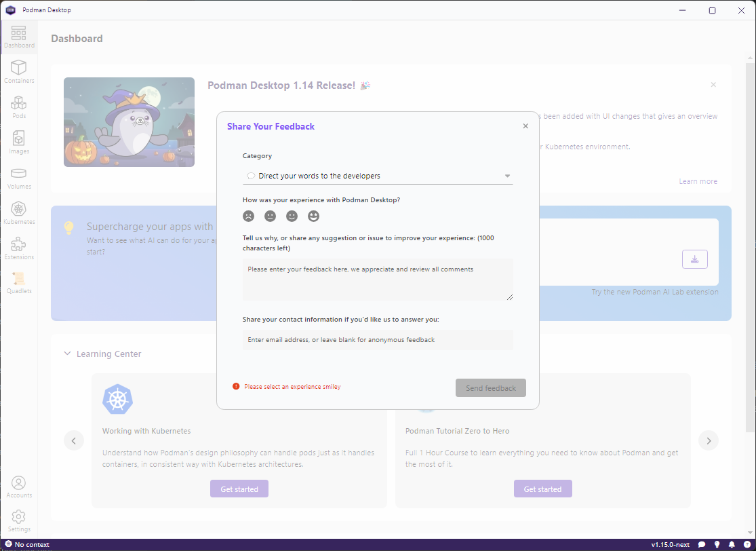Open the Containers page from the sidebar
The image size is (756, 551).
pos(19,68)
